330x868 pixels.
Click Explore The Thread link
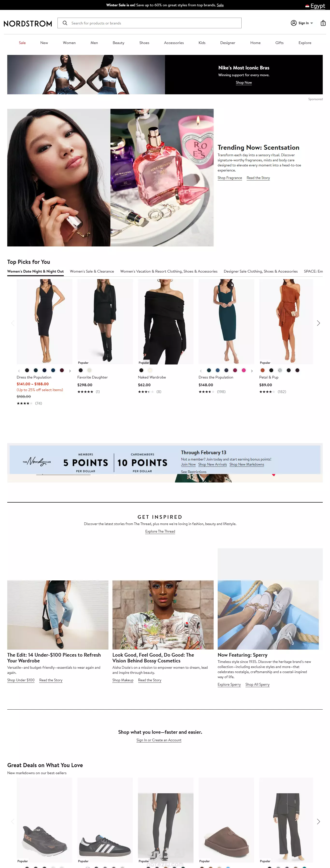[160, 531]
